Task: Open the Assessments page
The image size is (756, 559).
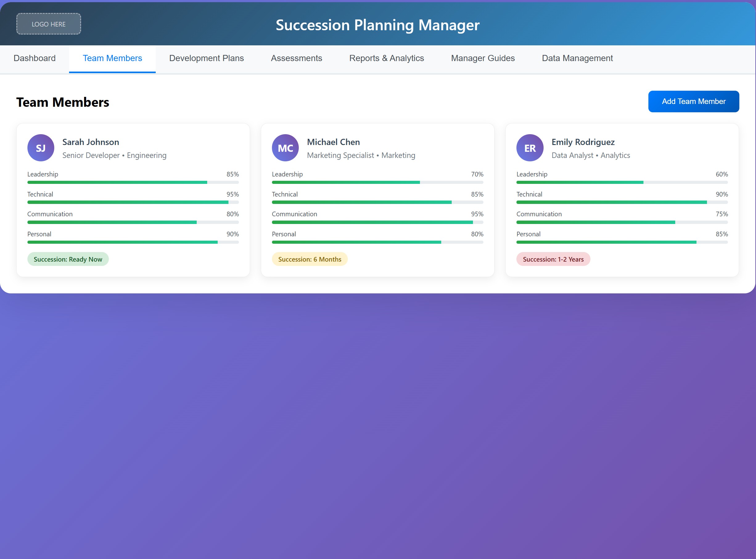Action: 297,58
